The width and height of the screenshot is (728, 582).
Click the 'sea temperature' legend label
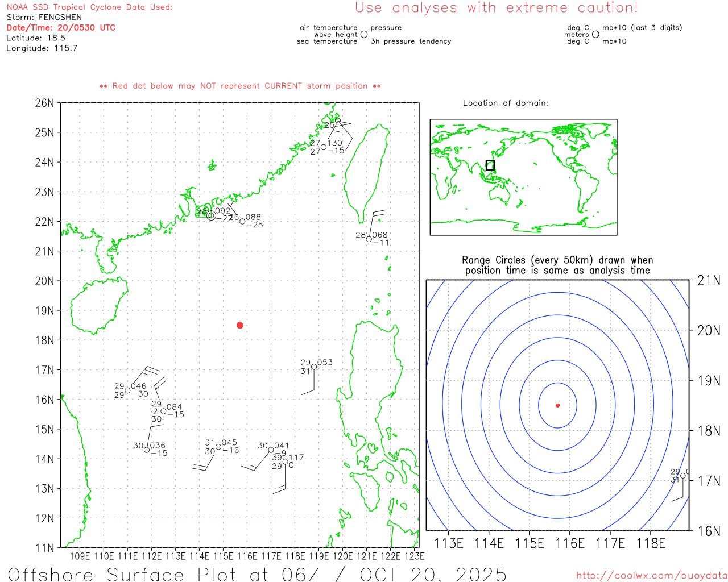(327, 41)
